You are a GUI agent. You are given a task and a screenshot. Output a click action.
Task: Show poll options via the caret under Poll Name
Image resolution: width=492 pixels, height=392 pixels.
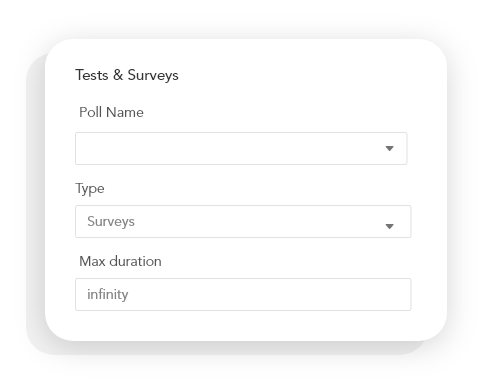point(389,148)
